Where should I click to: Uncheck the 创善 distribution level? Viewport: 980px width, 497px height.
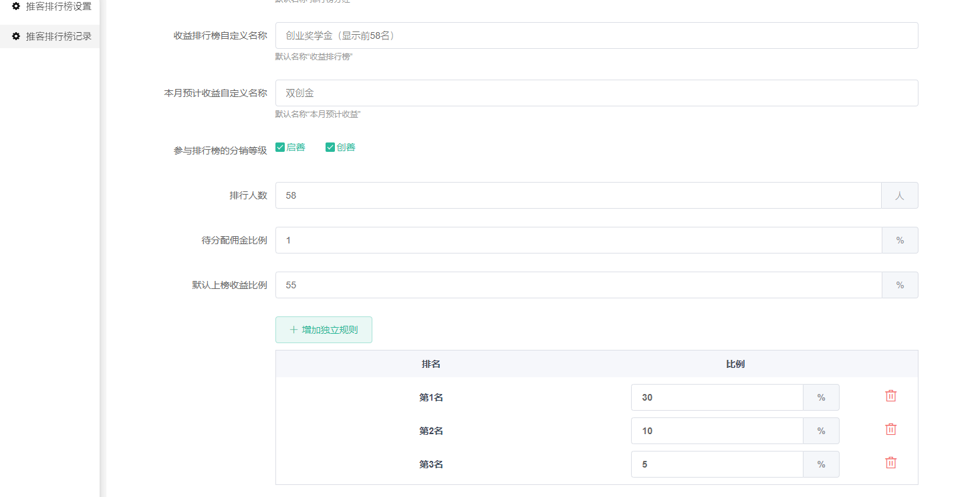pyautogui.click(x=330, y=147)
